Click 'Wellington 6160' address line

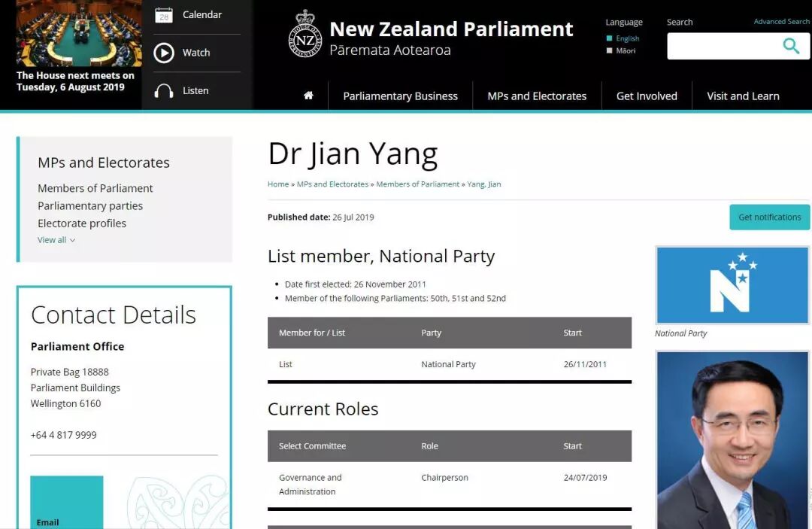click(x=65, y=403)
